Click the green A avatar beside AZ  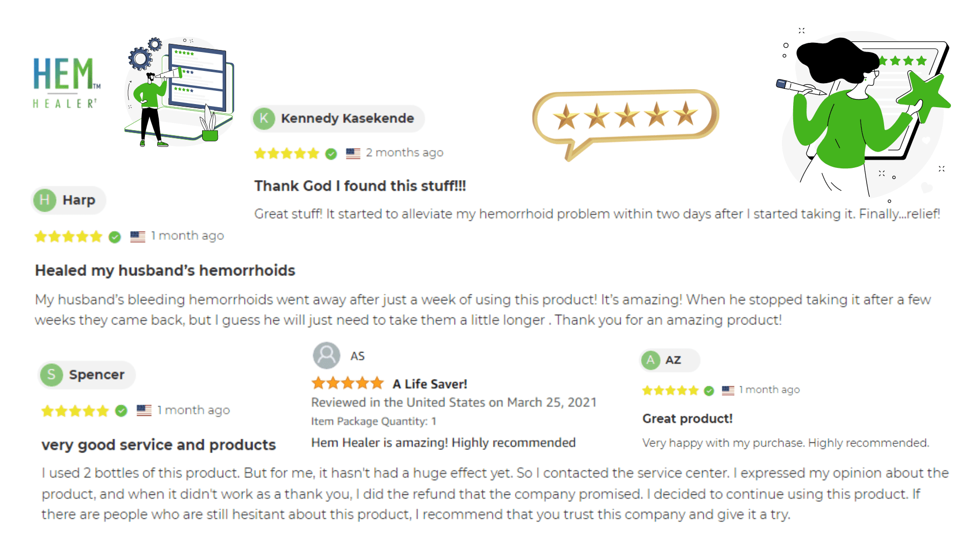coord(650,360)
